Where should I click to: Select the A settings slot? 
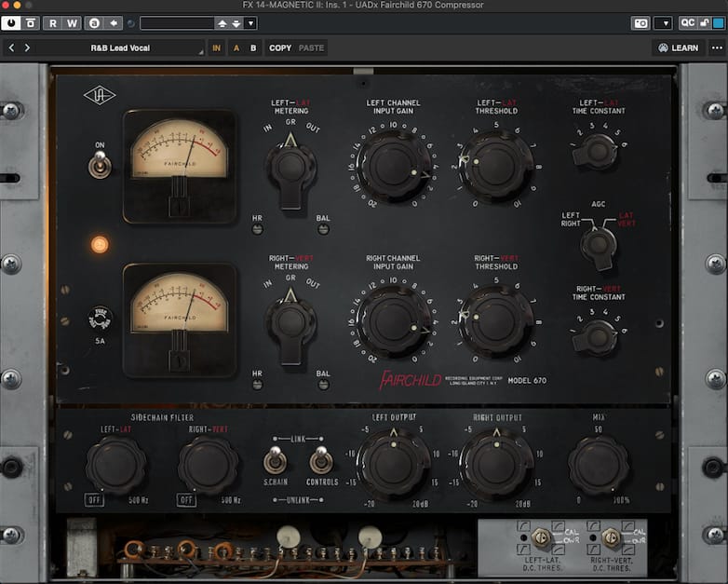tap(236, 48)
